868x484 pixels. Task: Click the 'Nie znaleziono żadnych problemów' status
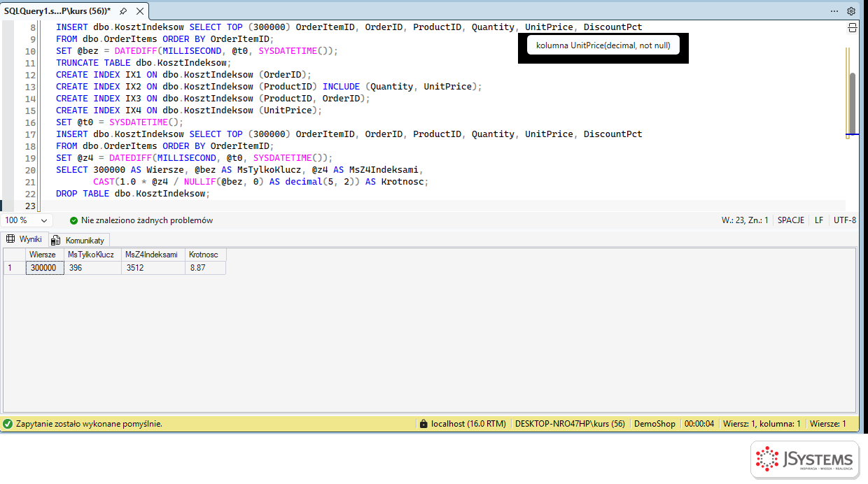click(x=147, y=220)
